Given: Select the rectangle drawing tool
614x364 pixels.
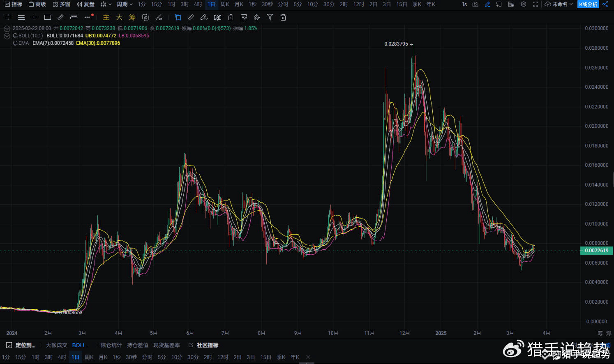Looking at the screenshot, I should pyautogui.click(x=48, y=17).
